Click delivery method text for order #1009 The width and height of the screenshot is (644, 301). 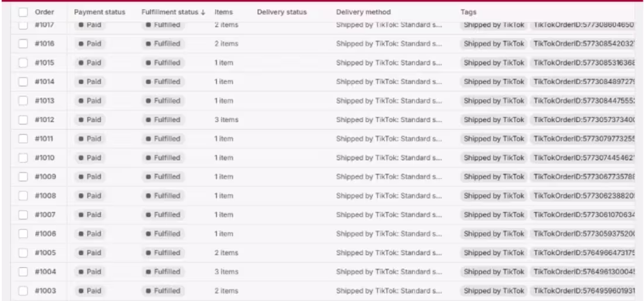pyautogui.click(x=389, y=177)
